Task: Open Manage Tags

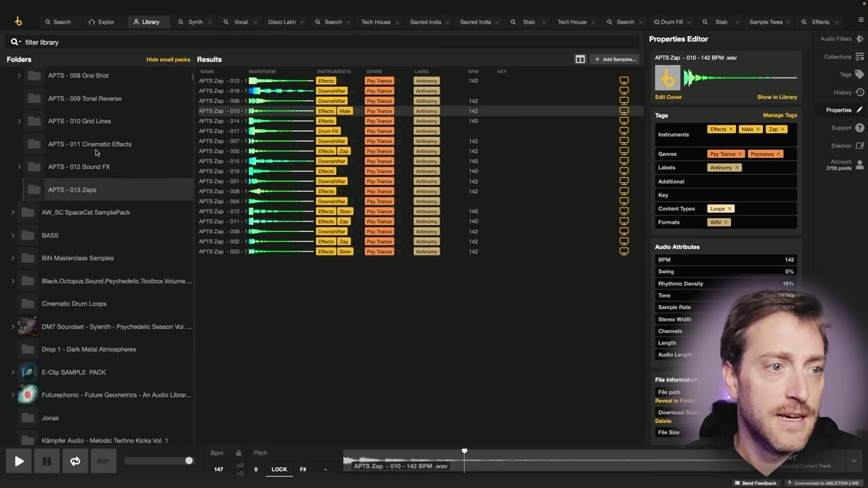Action: click(780, 115)
